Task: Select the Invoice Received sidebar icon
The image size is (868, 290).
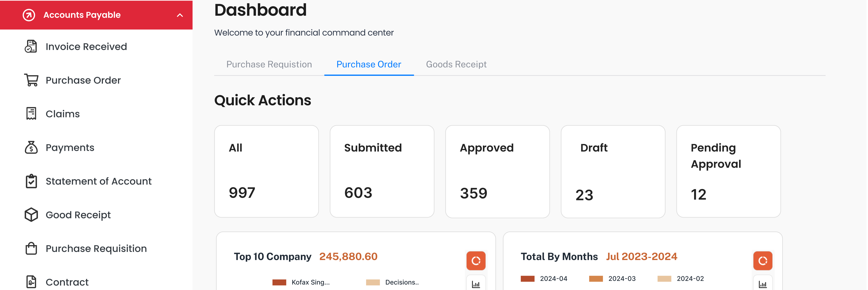Action: 31,46
